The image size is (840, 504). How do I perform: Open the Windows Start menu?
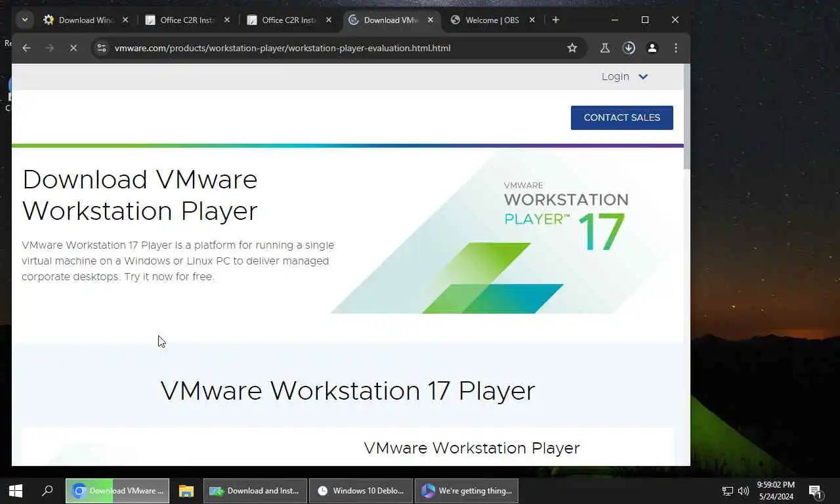click(16, 491)
